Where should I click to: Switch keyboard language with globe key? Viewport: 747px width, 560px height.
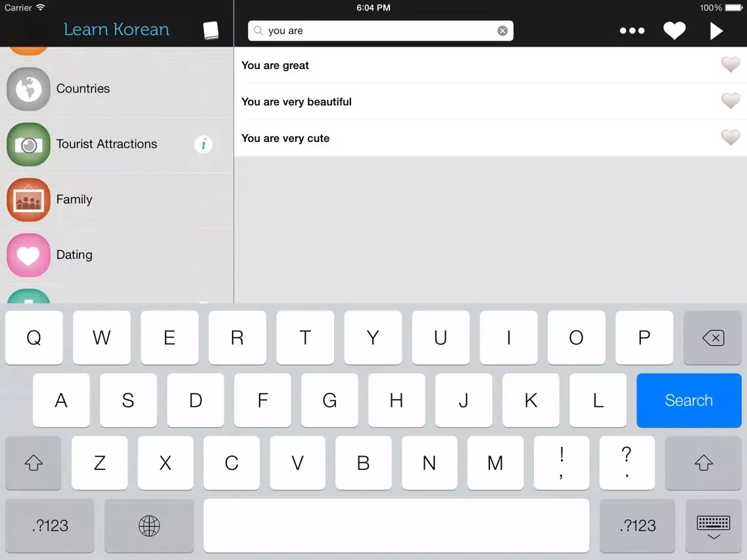[149, 526]
